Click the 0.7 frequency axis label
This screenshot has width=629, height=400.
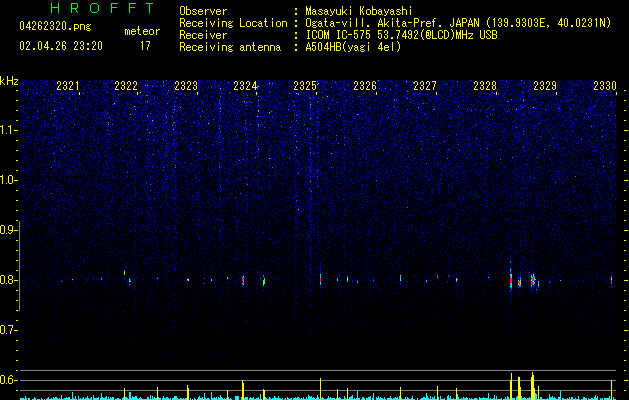pyautogui.click(x=8, y=330)
